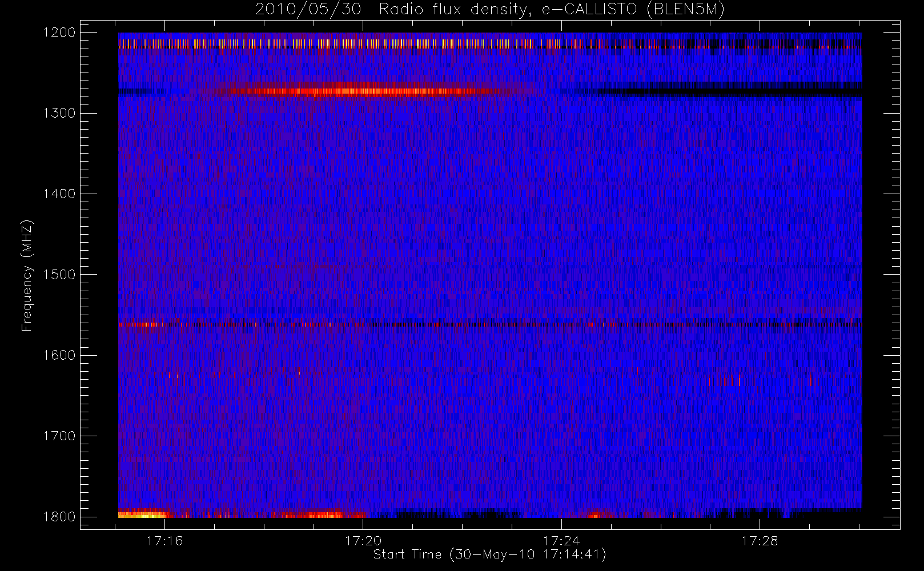Click the 1400 frequency tick label
The width and height of the screenshot is (924, 571).
click(x=59, y=194)
